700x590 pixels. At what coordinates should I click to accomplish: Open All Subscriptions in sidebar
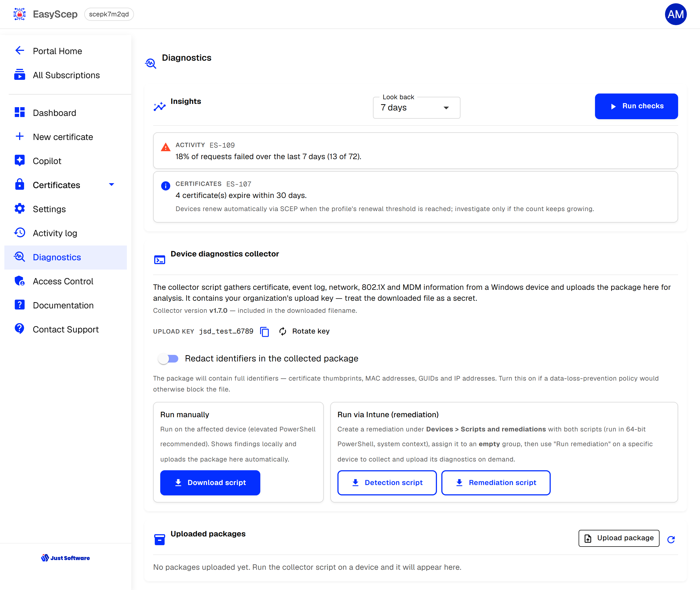coord(66,75)
